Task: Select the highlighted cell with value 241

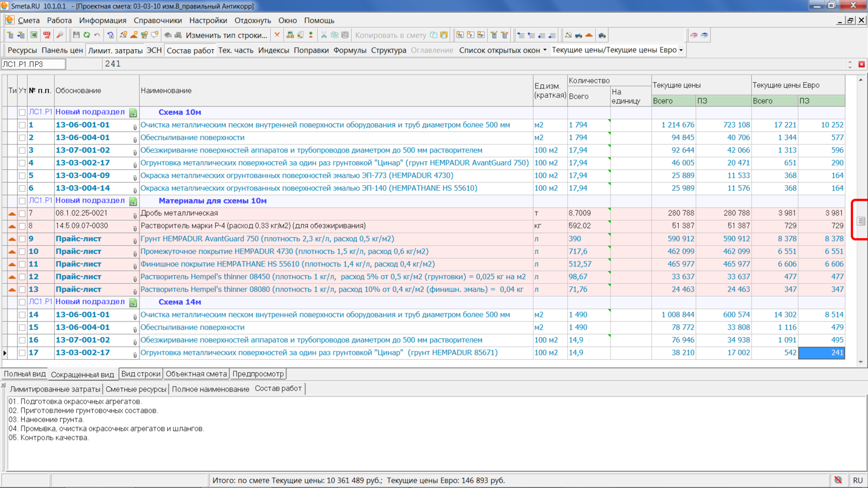Action: tap(822, 353)
